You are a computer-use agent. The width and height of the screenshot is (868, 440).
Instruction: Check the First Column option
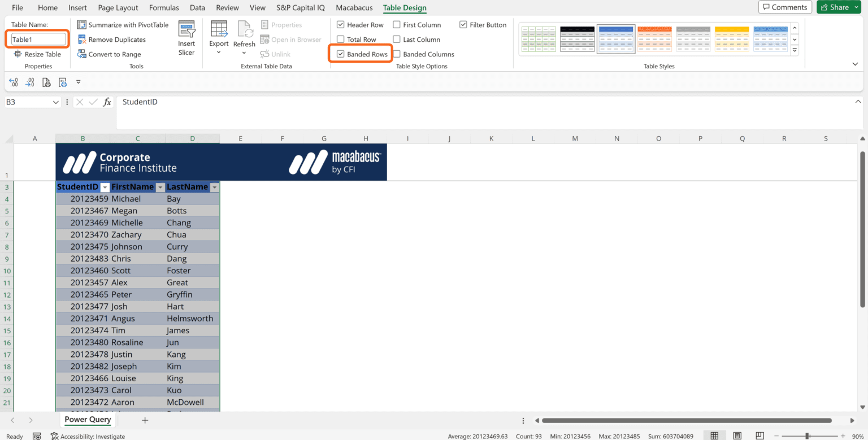pyautogui.click(x=397, y=24)
